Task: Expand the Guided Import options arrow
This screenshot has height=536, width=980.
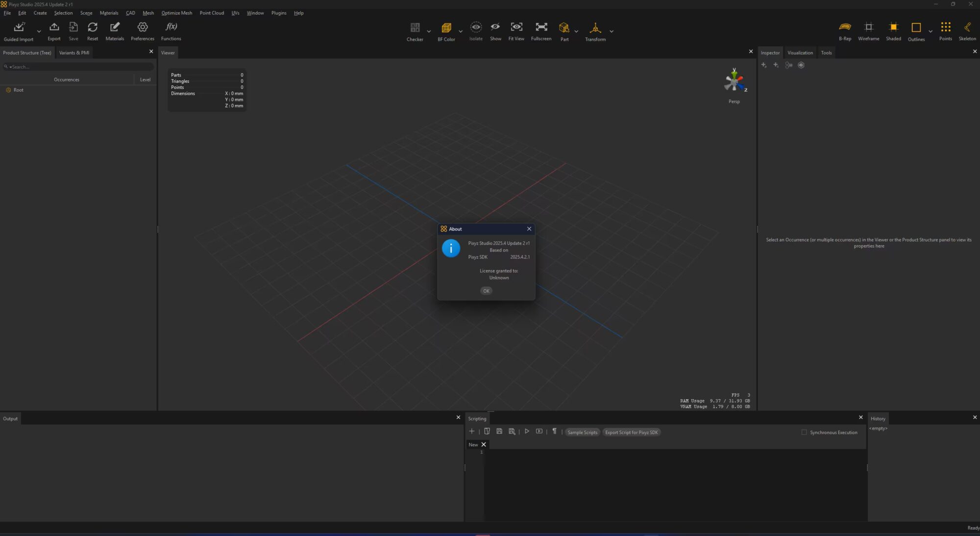Action: tap(39, 32)
